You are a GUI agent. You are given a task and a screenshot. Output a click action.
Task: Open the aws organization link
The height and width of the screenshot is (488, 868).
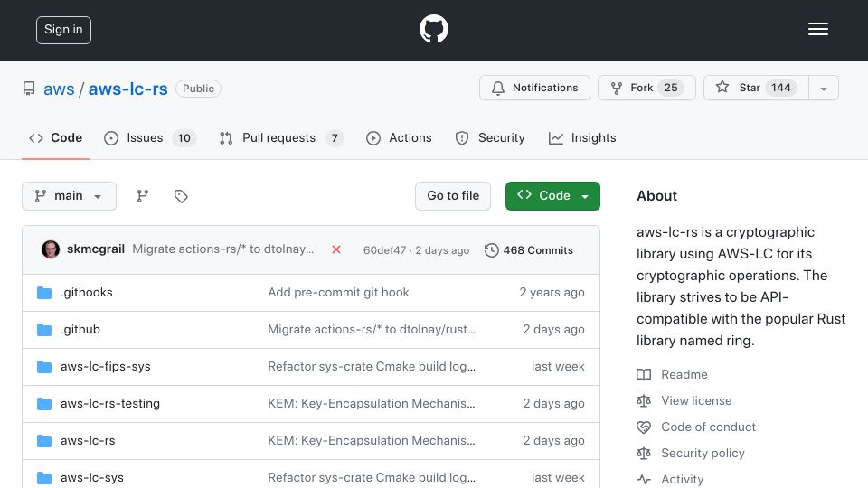coord(59,89)
